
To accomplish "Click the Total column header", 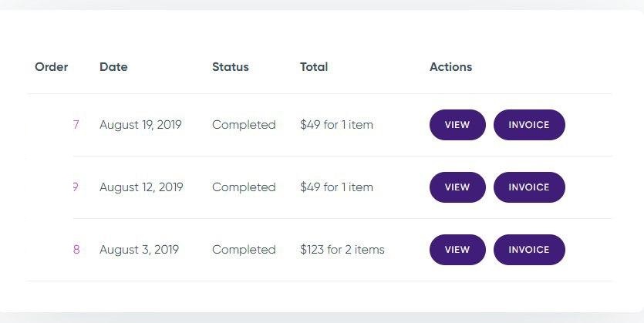I will click(314, 67).
